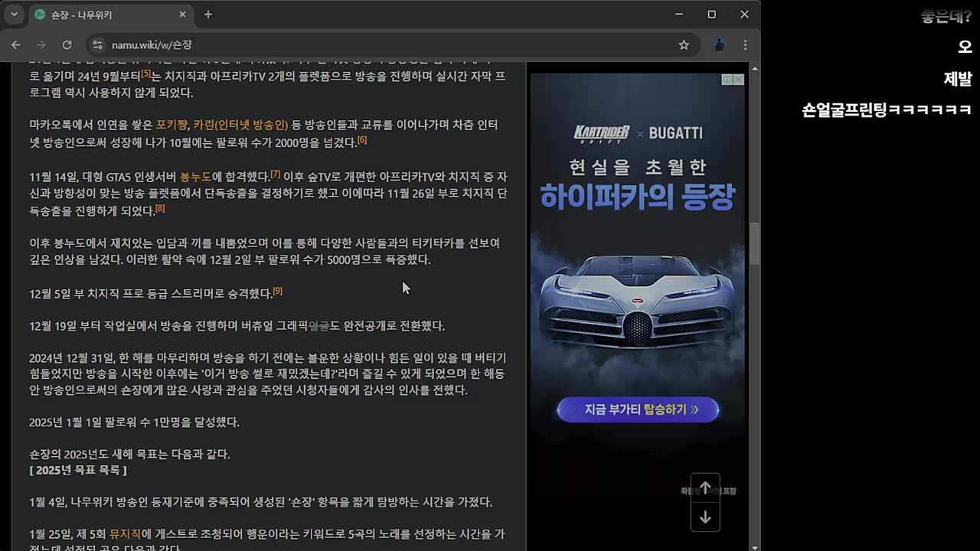Click the scrollbar up arrow
The image size is (980, 551).
point(755,68)
